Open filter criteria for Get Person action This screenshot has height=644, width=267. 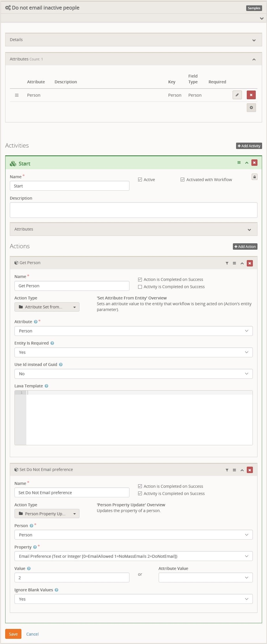pyautogui.click(x=227, y=263)
